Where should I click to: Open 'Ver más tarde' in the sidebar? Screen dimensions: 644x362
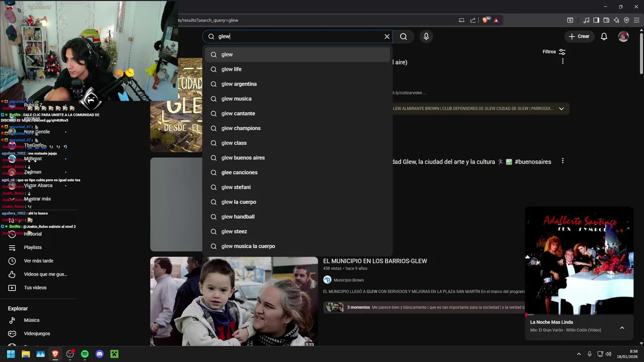pyautogui.click(x=38, y=261)
